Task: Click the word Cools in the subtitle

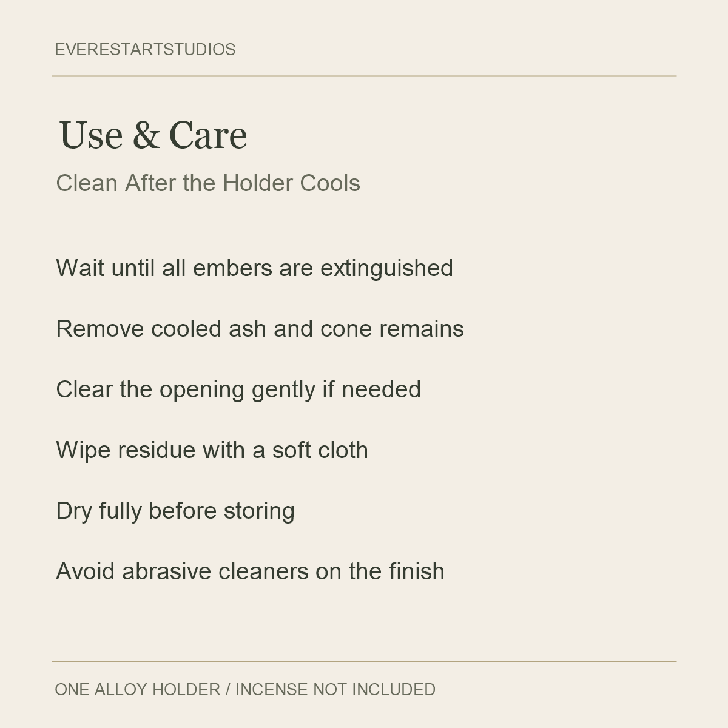Action: click(330, 183)
